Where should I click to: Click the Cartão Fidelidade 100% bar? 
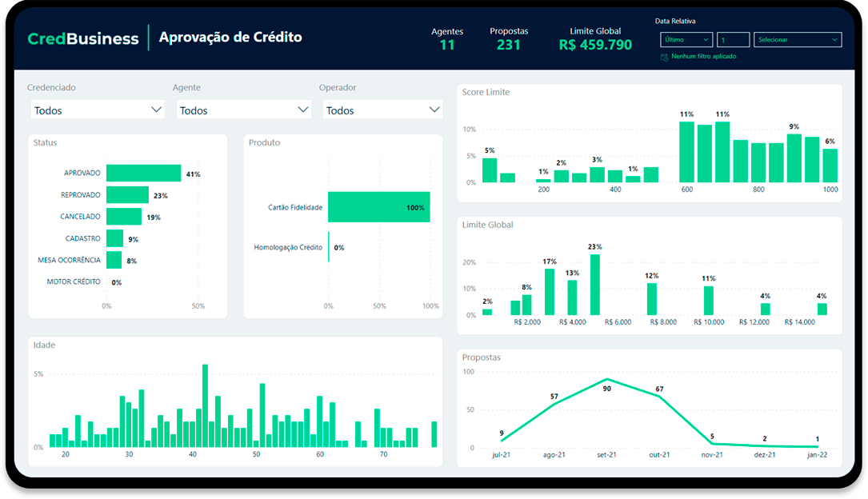click(380, 206)
